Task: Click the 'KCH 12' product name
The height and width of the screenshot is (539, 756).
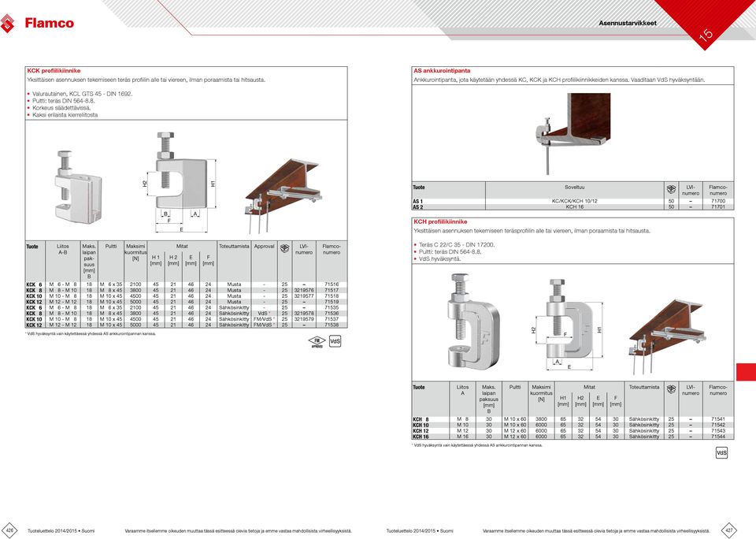Action: click(421, 431)
